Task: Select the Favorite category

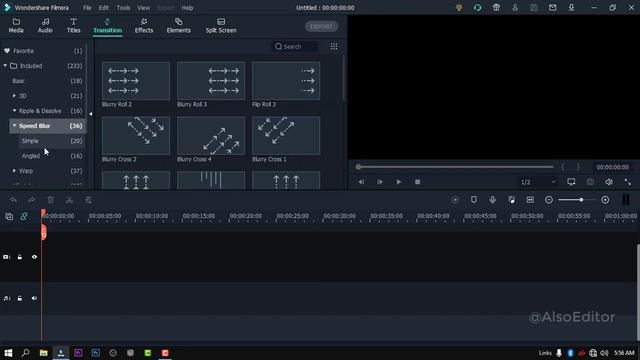Action: pyautogui.click(x=43, y=51)
